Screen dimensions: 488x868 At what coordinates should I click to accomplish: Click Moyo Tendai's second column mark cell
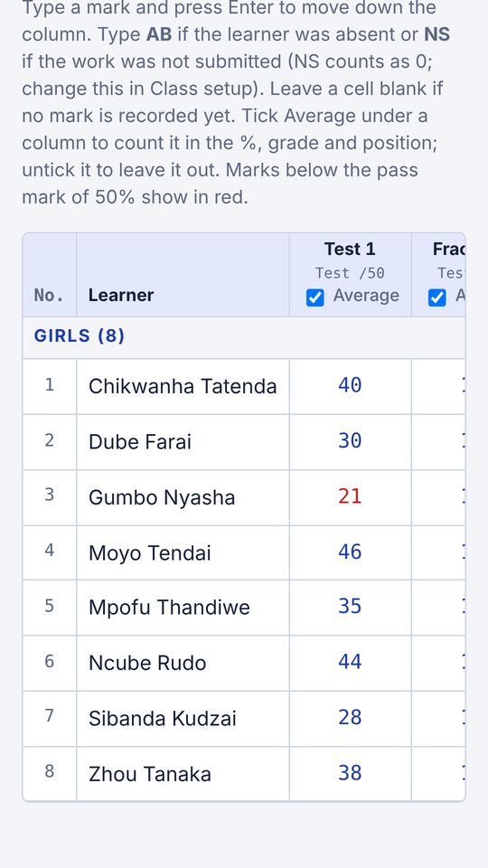pos(439,552)
